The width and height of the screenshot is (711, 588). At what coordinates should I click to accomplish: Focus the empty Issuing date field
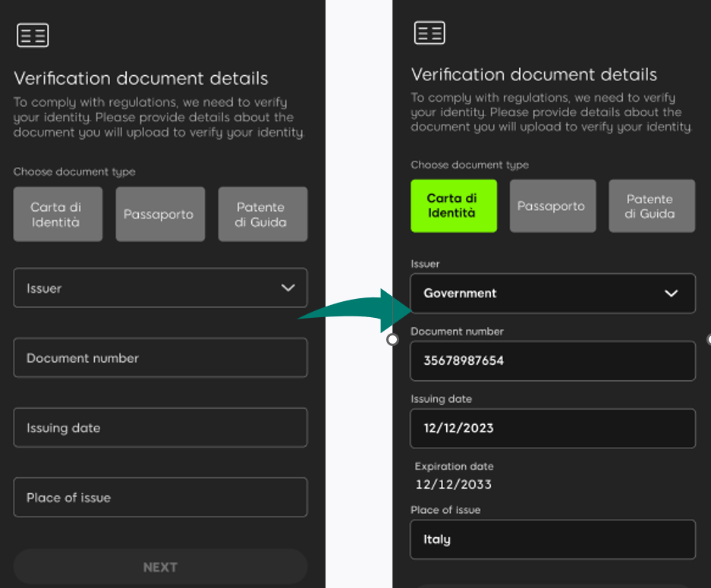point(160,428)
